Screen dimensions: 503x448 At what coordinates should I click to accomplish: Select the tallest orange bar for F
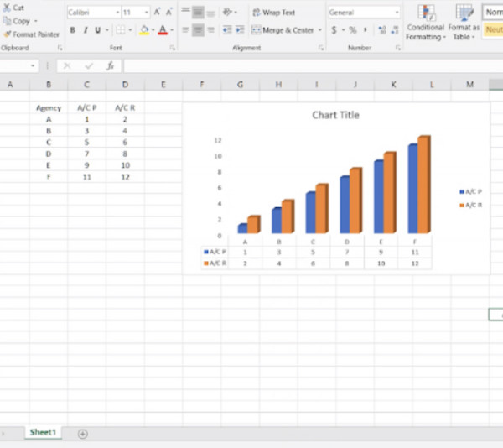pos(424,185)
